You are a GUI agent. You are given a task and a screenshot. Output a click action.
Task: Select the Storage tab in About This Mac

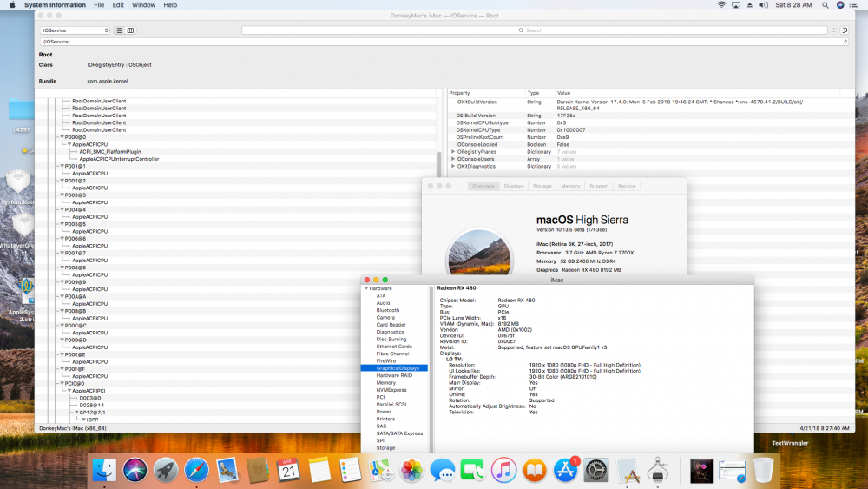pos(542,186)
